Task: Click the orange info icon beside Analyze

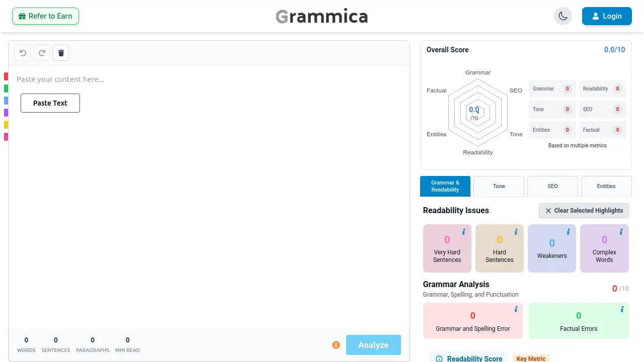Action: [x=336, y=345]
